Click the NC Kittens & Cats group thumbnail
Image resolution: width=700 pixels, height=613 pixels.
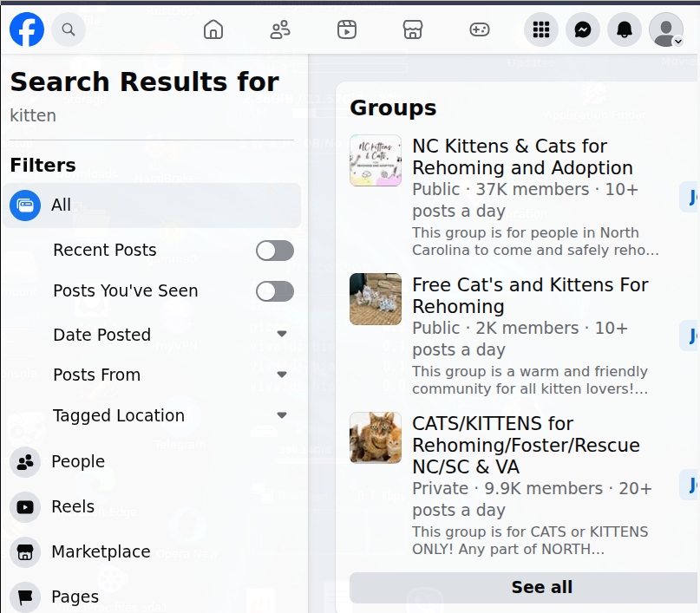point(376,160)
